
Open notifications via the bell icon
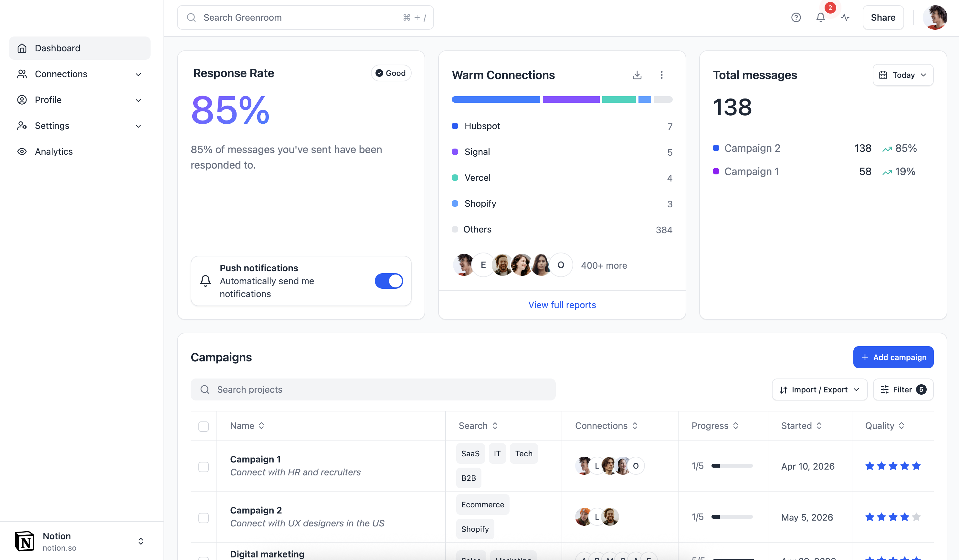pos(820,17)
